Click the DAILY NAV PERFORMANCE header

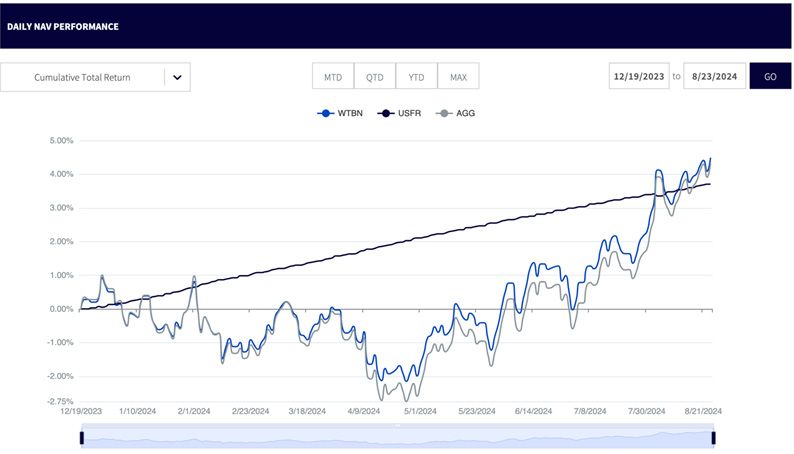(x=63, y=27)
